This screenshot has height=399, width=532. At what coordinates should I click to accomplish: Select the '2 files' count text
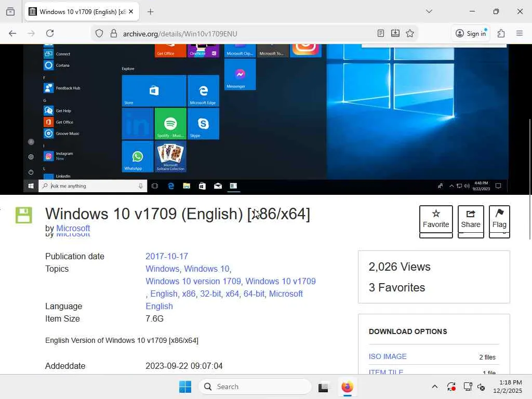click(x=487, y=357)
